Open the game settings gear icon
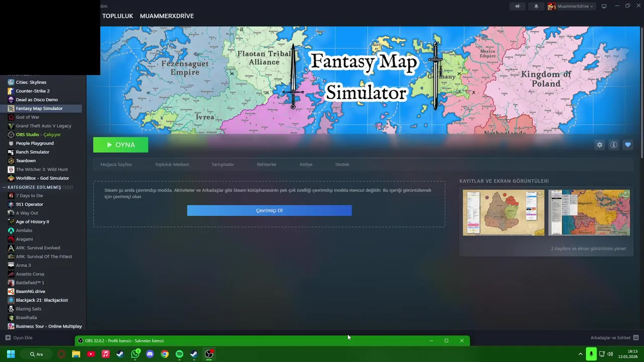 click(599, 145)
